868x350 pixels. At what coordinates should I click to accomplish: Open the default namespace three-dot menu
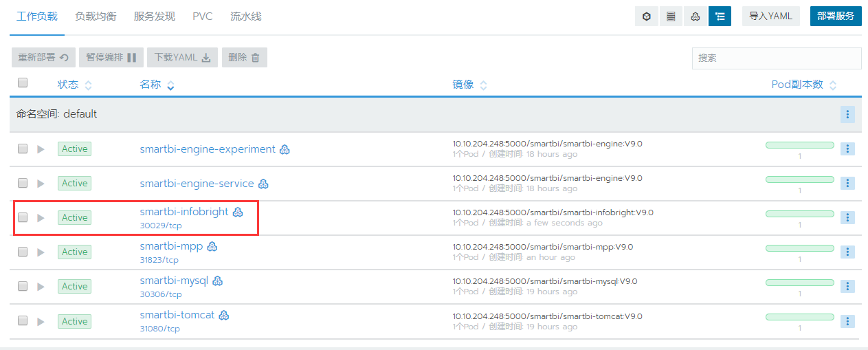click(847, 115)
